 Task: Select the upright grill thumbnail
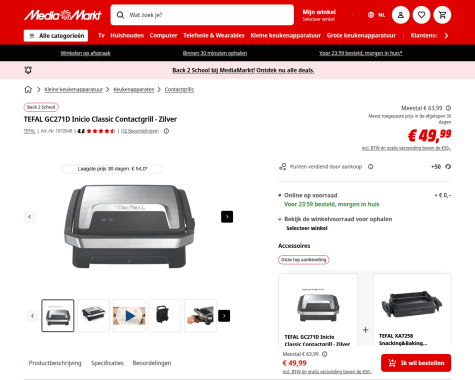165,315
